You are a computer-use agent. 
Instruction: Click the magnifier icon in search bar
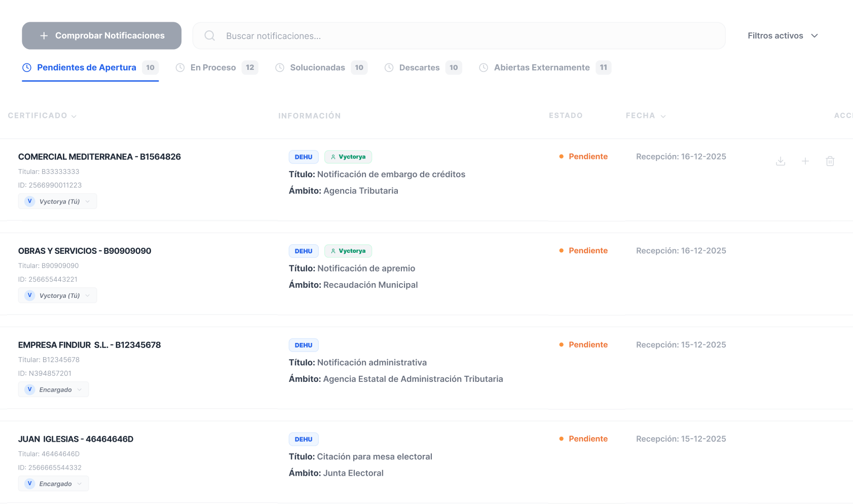[x=210, y=36]
